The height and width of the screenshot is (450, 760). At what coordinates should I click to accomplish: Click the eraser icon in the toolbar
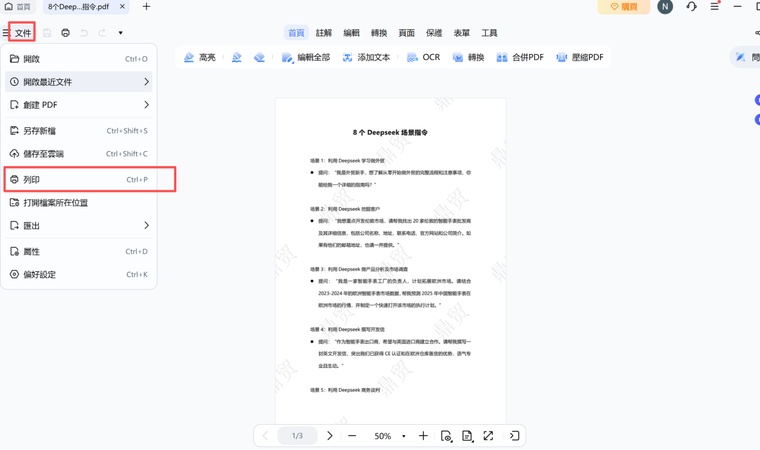click(x=259, y=57)
